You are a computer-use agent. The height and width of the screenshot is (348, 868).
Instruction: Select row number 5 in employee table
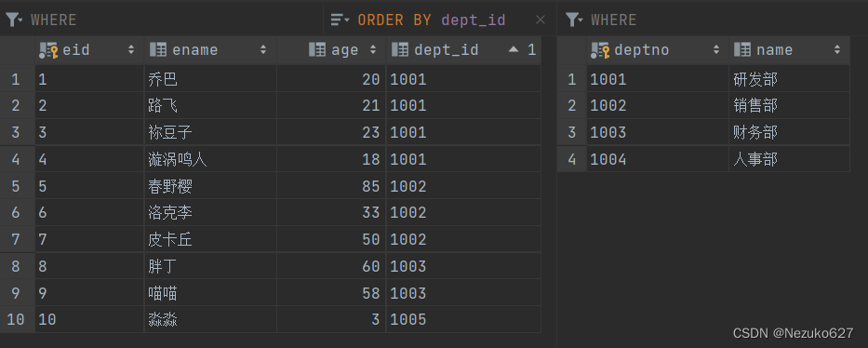17,186
